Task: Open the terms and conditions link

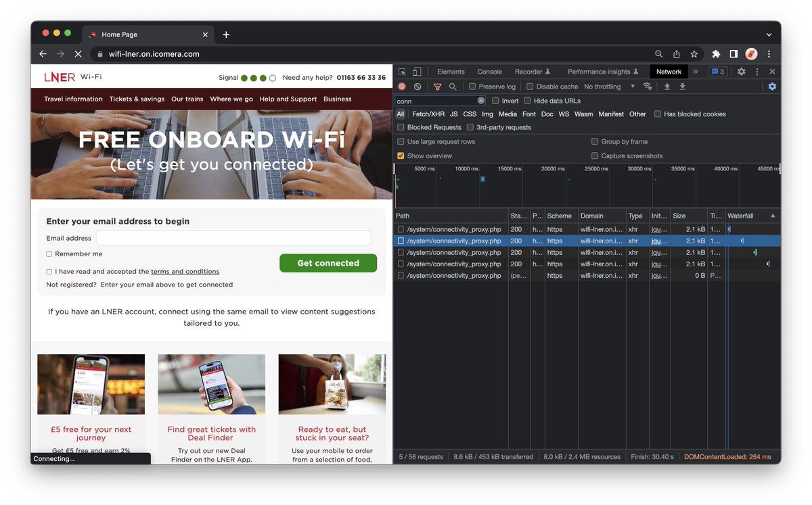Action: point(185,272)
